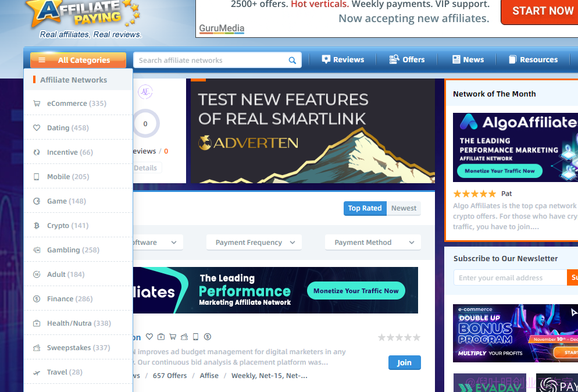
Task: Click the Search affiliate networks field
Action: [x=217, y=60]
